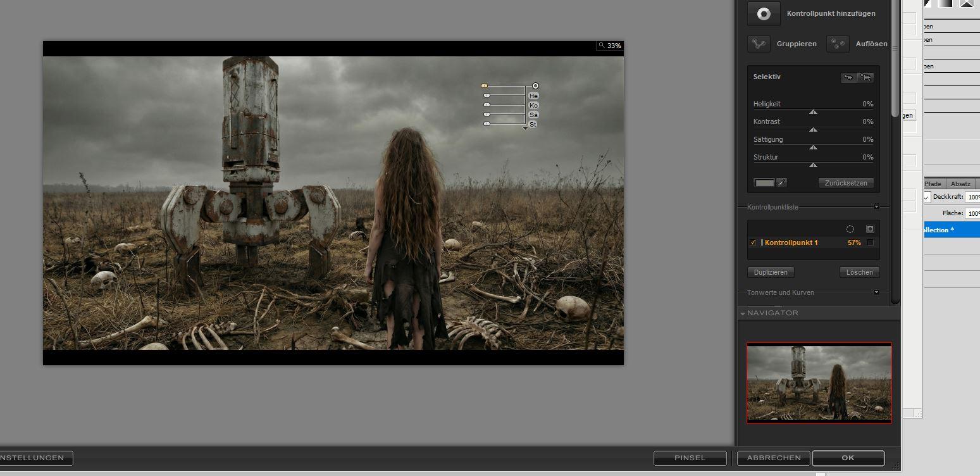Expand more sliders below the St control point
Screen dimensions: 980x476
(x=525, y=128)
